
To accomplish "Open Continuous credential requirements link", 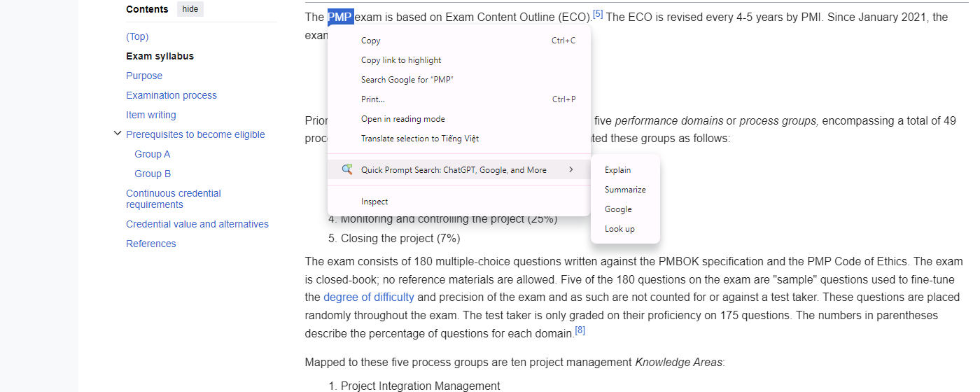I will [x=174, y=199].
